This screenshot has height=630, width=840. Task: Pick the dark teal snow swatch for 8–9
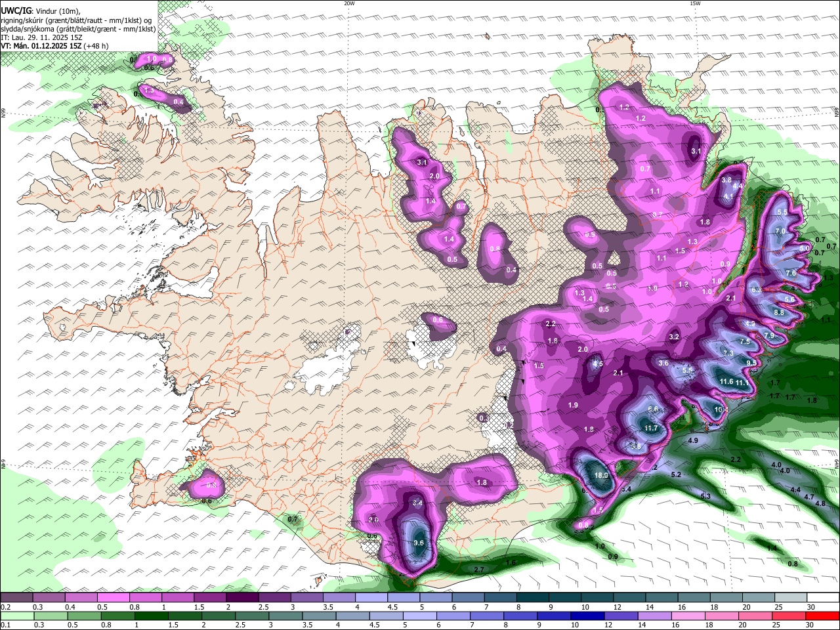[x=533, y=598]
